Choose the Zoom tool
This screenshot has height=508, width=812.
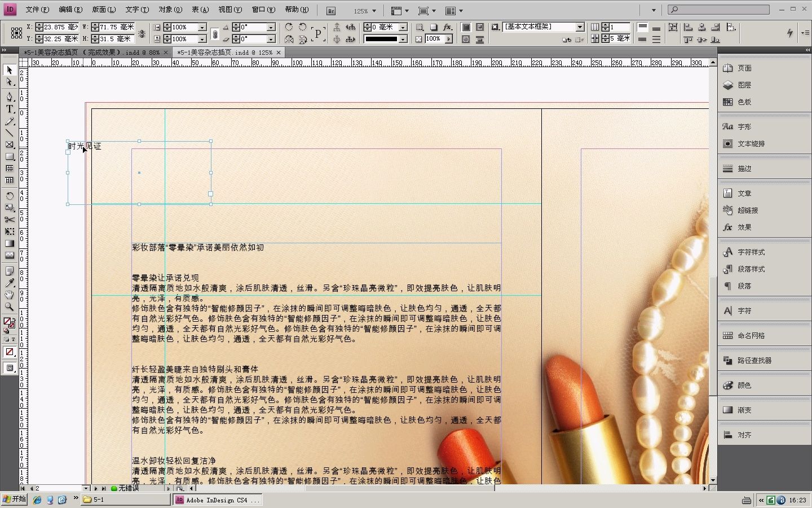pyautogui.click(x=9, y=307)
